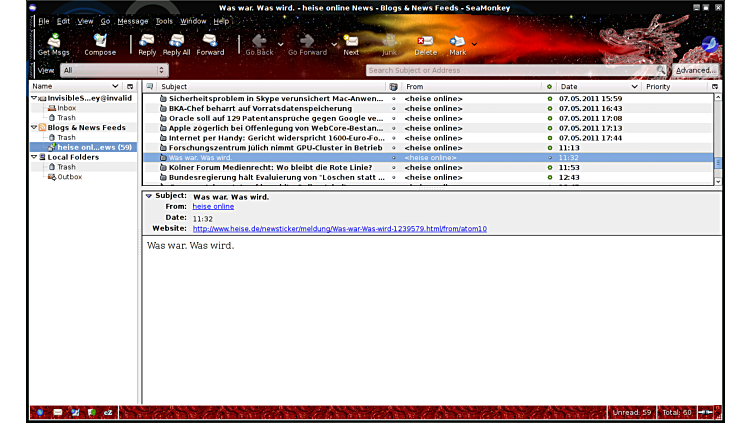Click the Reply All toolbar icon

click(176, 44)
